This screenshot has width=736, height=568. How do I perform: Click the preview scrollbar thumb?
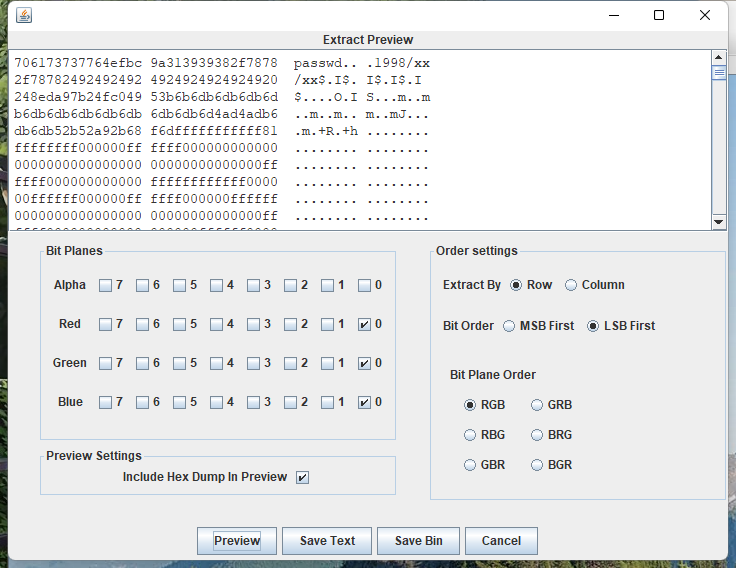719,73
